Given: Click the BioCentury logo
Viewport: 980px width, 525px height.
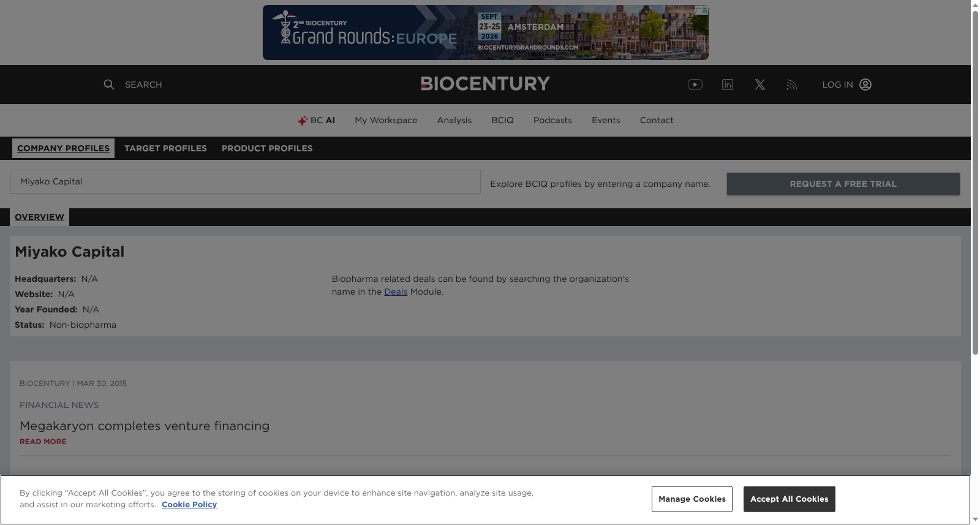Looking at the screenshot, I should [x=485, y=84].
